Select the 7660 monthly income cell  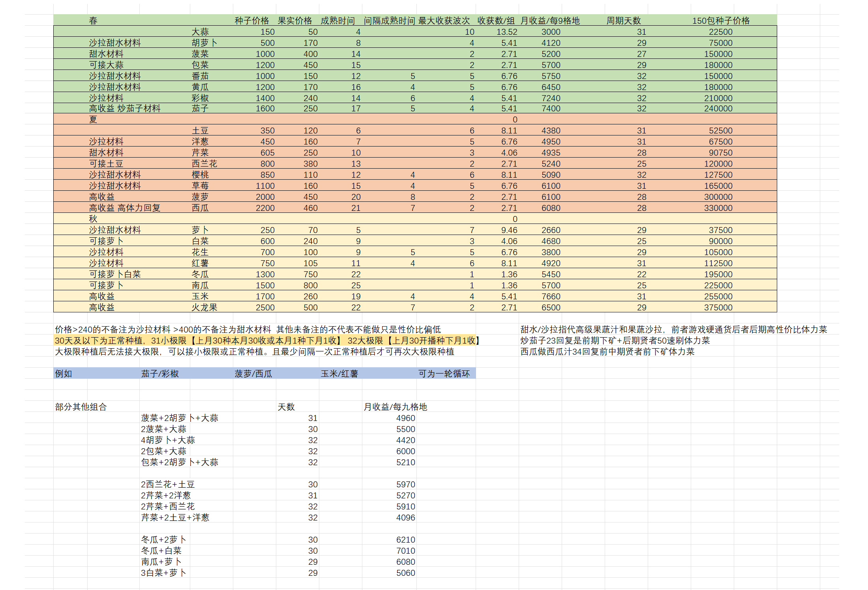coord(551,296)
